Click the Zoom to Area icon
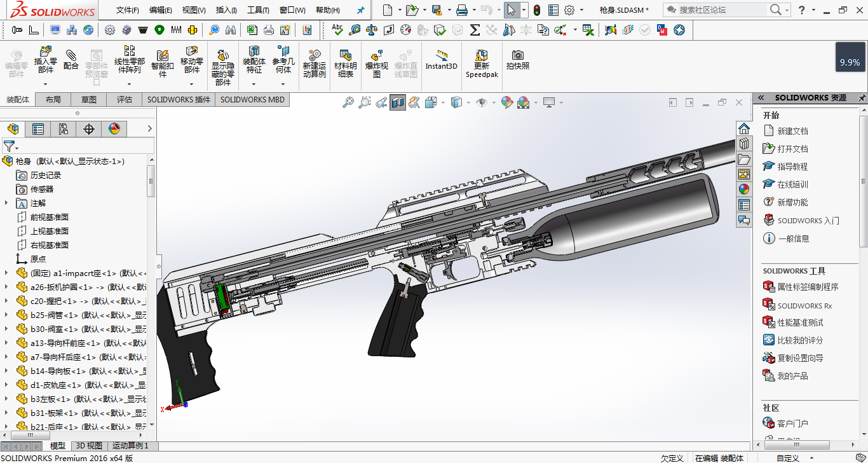The image size is (868, 463). (365, 102)
